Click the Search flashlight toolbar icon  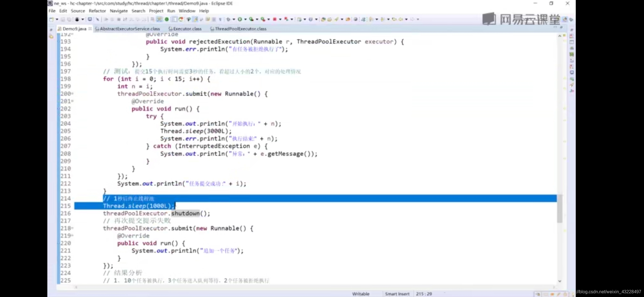pos(336,19)
